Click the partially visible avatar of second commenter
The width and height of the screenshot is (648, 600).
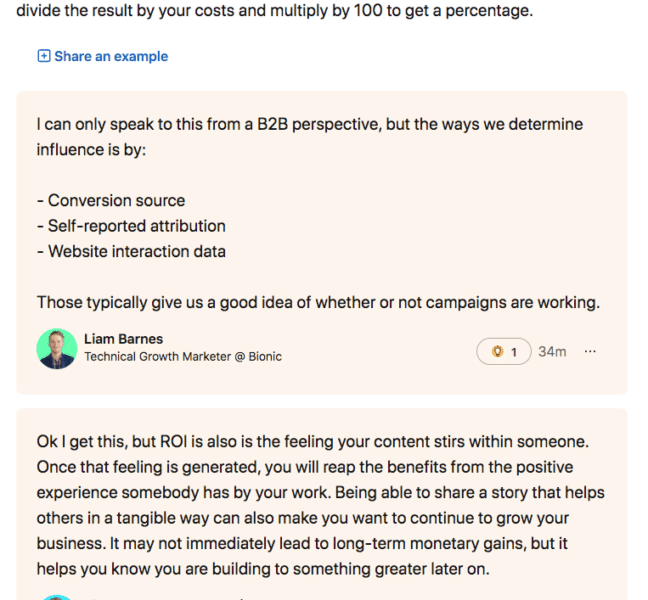pos(57,597)
